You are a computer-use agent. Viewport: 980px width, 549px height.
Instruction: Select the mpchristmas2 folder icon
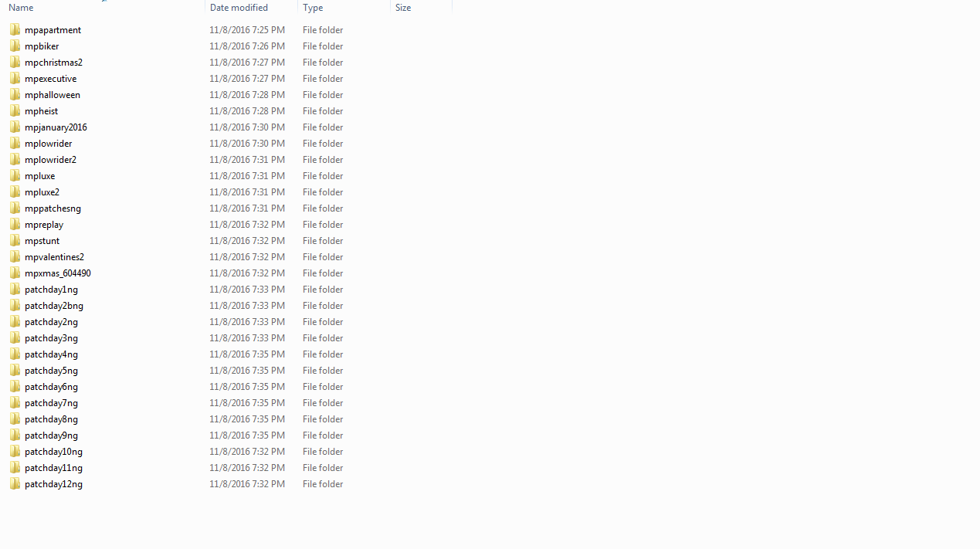pos(15,63)
